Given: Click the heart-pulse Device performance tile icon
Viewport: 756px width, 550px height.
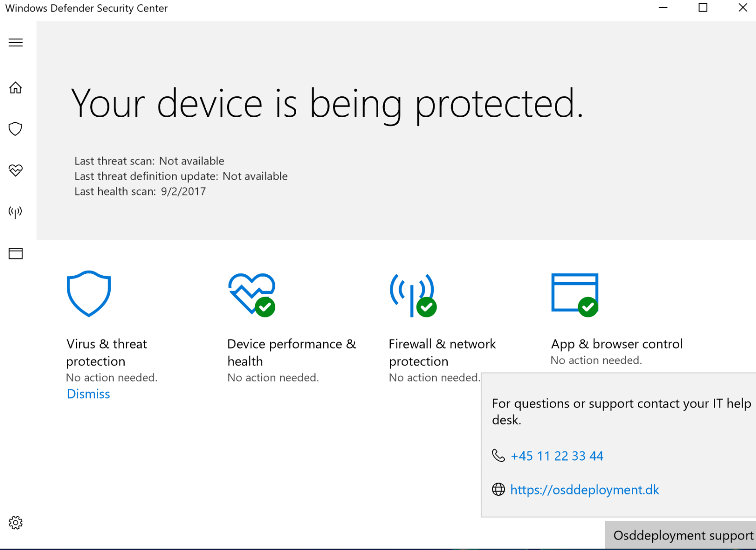Looking at the screenshot, I should click(250, 294).
